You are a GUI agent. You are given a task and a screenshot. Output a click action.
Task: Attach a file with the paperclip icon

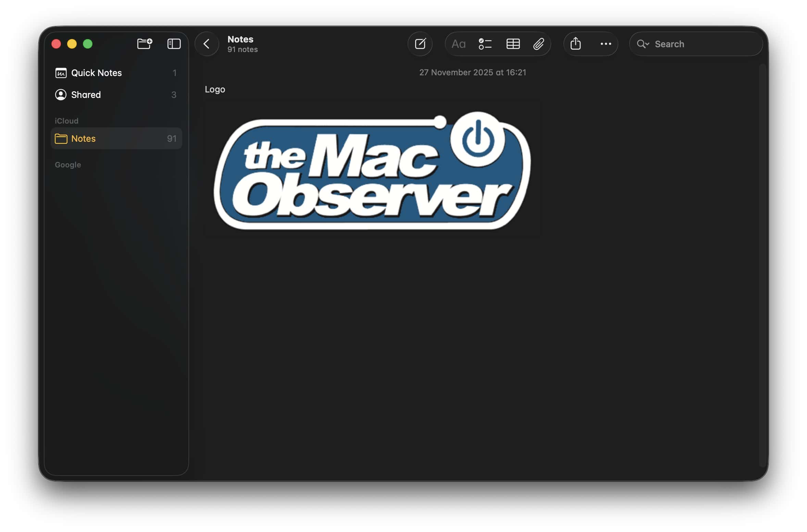pyautogui.click(x=538, y=44)
